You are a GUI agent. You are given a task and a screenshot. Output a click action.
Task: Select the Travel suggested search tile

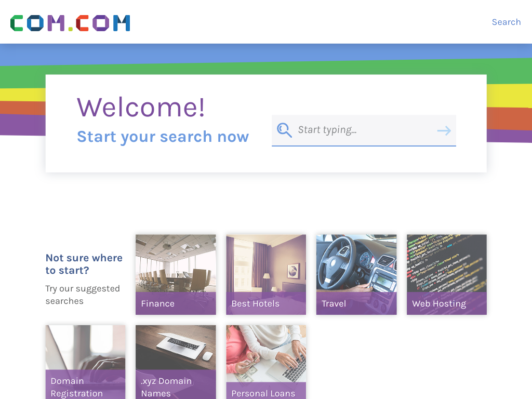[356, 274]
